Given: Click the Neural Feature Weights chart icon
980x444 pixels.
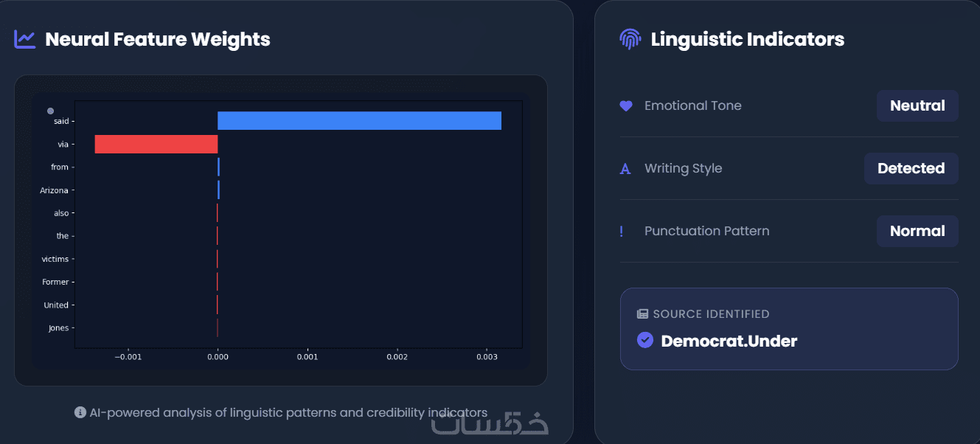Looking at the screenshot, I should click(24, 39).
